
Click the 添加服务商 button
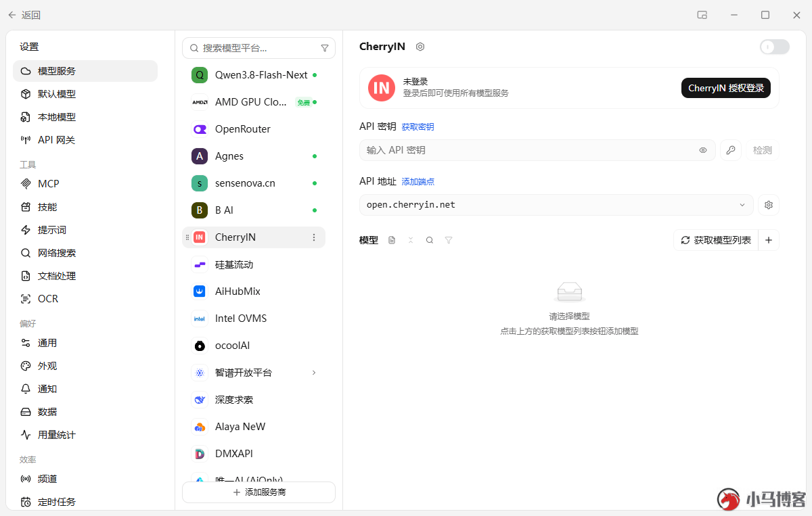pyautogui.click(x=258, y=492)
